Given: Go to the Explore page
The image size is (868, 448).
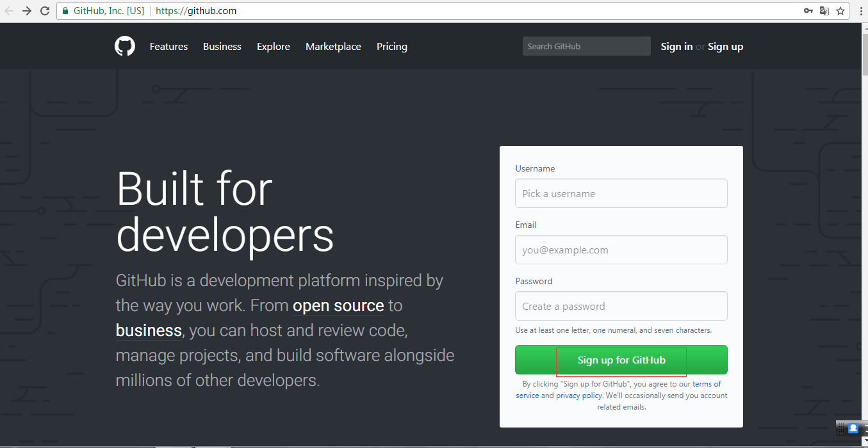Looking at the screenshot, I should [x=274, y=47].
